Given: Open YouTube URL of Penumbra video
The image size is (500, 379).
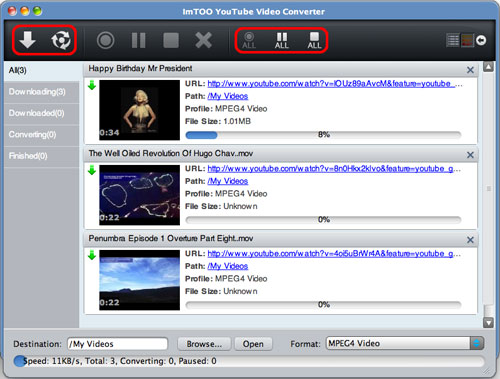Looking at the screenshot, I should 334,254.
